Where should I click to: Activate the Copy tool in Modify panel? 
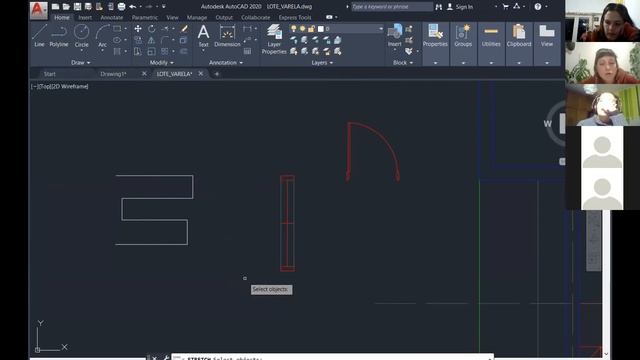coord(138,40)
